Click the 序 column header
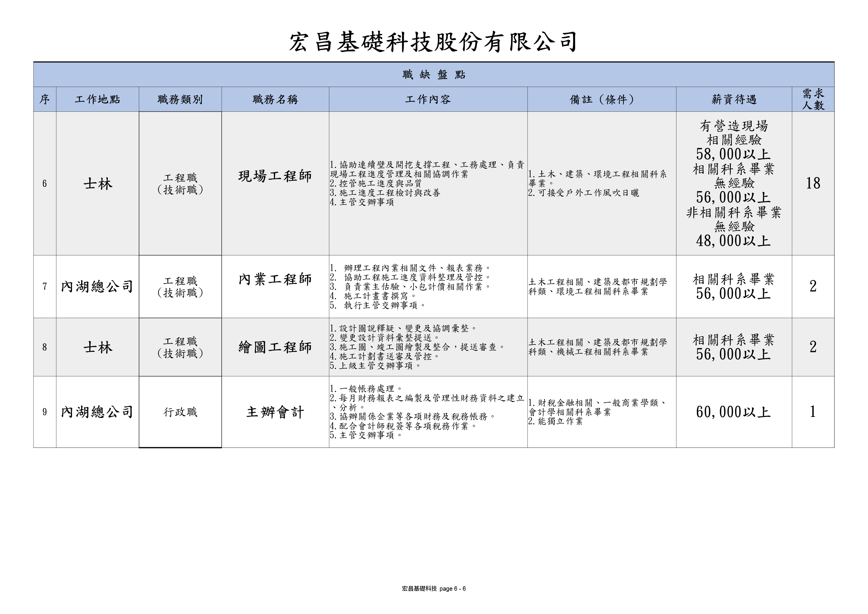Screen dimensions: 868x614 45,99
